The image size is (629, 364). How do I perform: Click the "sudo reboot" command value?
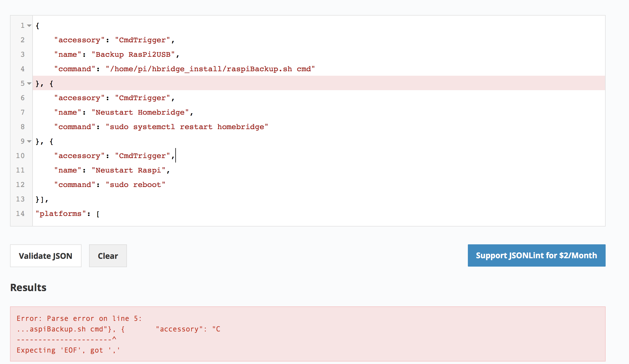click(x=135, y=185)
